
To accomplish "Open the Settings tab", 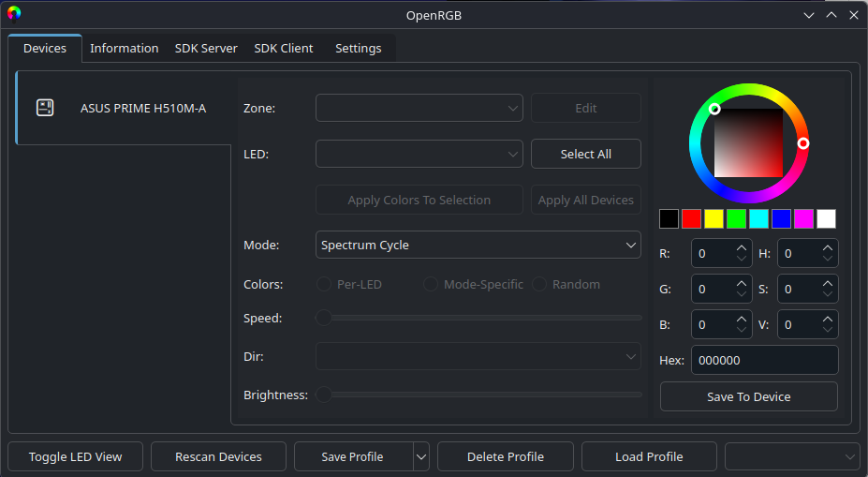I will pos(358,48).
